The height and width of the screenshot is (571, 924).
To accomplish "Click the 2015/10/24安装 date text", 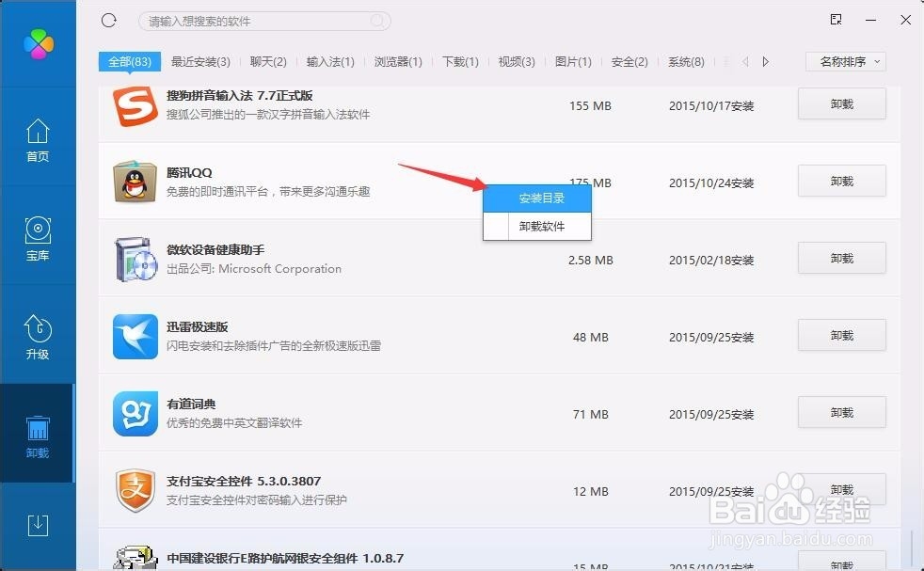I will (711, 183).
